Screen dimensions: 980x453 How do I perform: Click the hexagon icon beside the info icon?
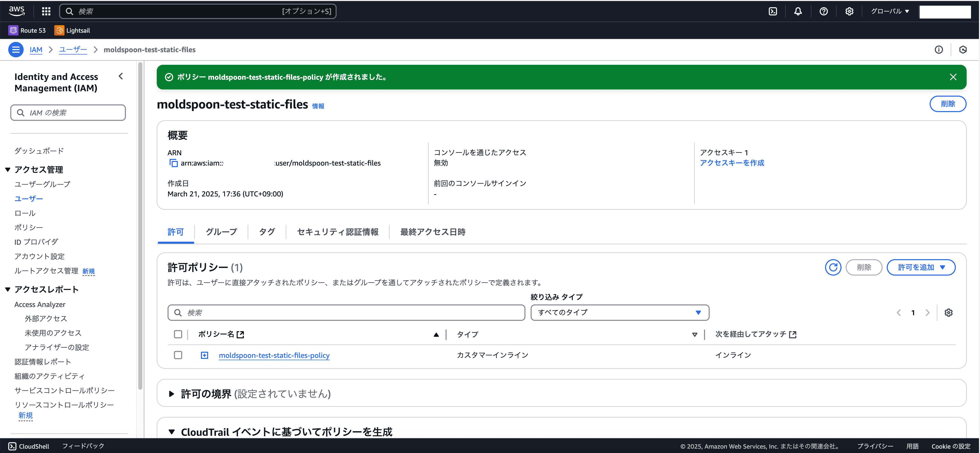tap(963, 49)
